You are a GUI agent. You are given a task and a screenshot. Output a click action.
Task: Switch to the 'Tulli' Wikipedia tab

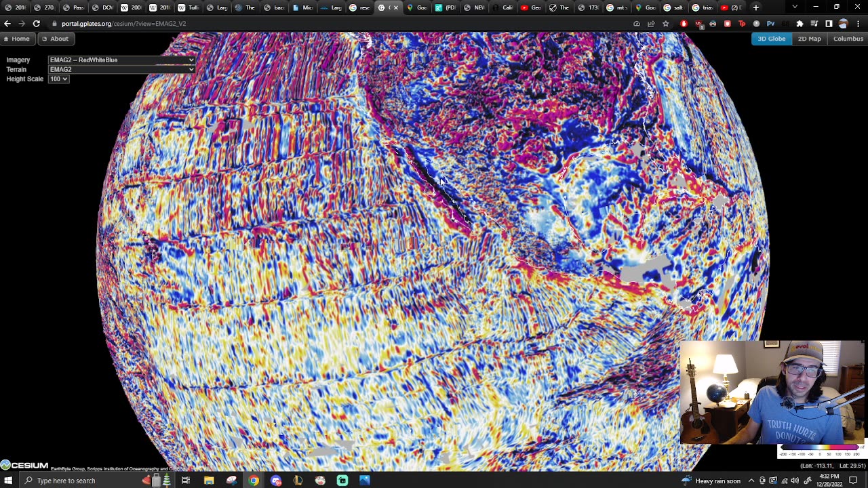click(x=189, y=7)
